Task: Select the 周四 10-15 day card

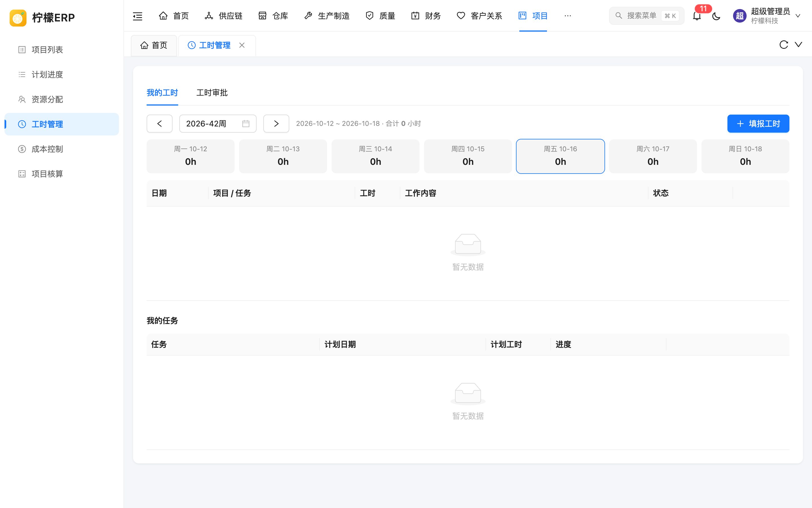Action: click(x=468, y=156)
